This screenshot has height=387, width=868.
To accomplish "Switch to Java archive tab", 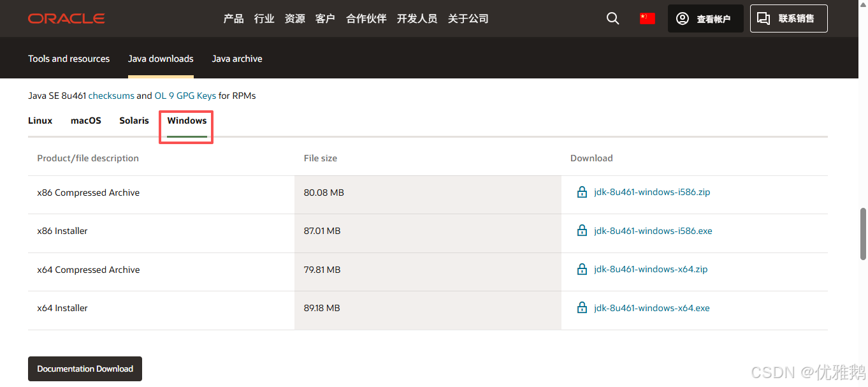I will (237, 59).
